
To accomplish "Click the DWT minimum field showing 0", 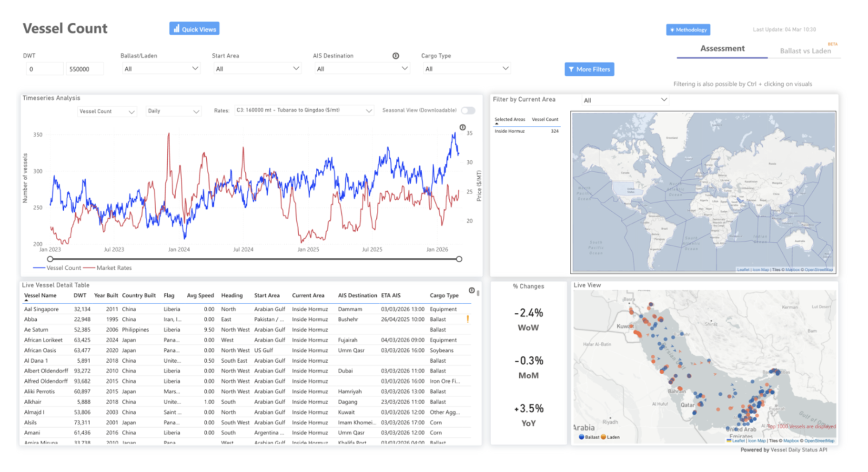I will tap(45, 69).
